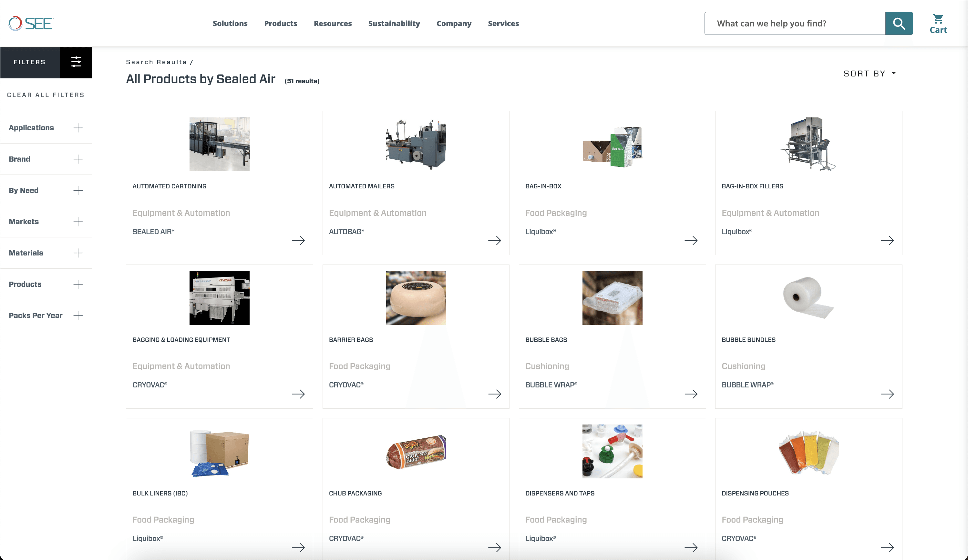968x560 pixels.
Task: Open the Solutions menu
Action: click(x=230, y=24)
